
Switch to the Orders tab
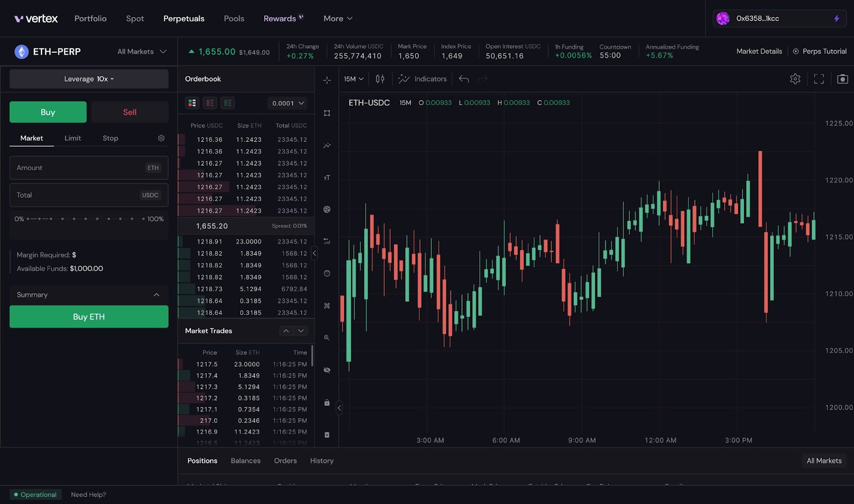tap(286, 461)
